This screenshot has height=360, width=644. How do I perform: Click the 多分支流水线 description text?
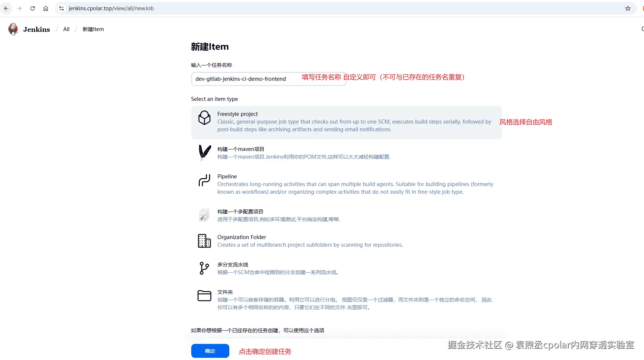pyautogui.click(x=278, y=272)
